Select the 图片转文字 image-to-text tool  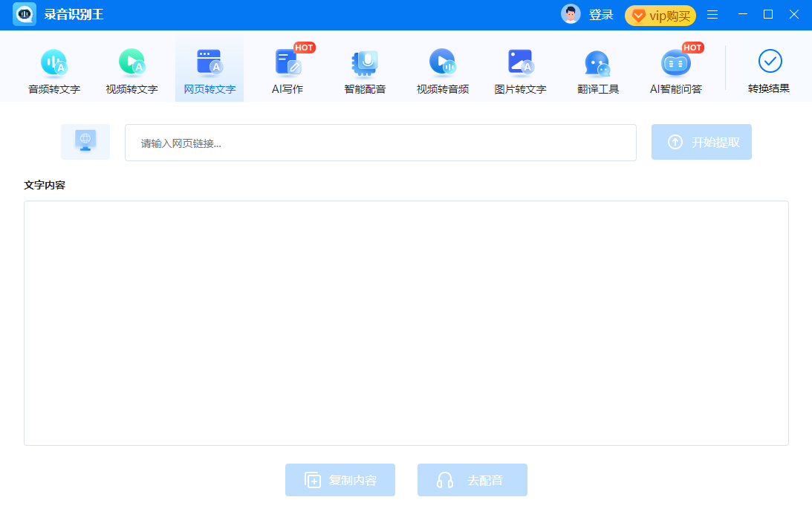520,72
